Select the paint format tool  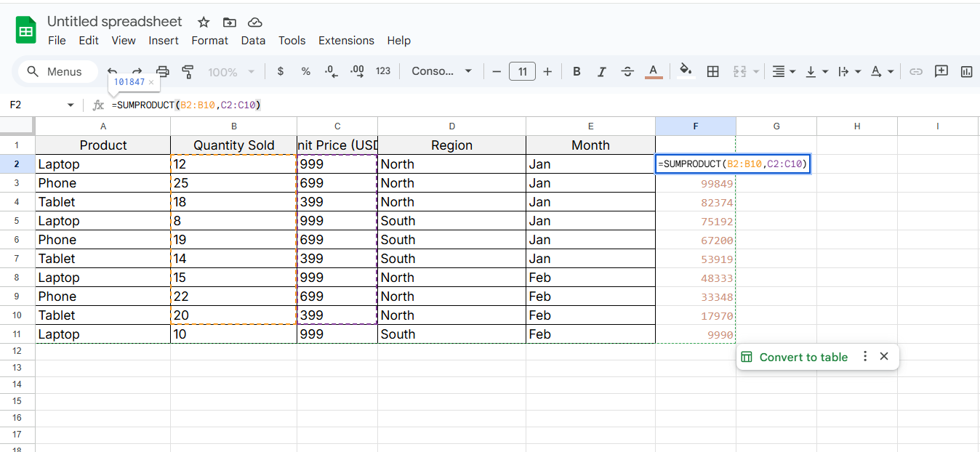pos(188,71)
